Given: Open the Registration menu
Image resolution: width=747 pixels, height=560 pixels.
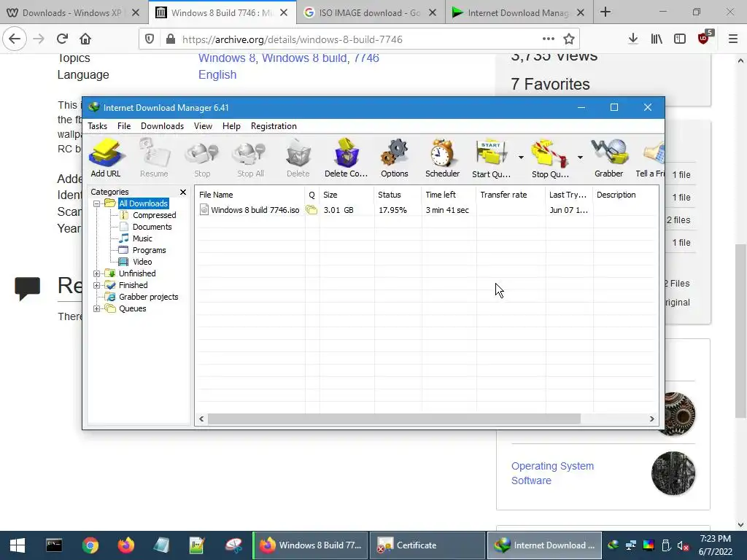Looking at the screenshot, I should (274, 126).
